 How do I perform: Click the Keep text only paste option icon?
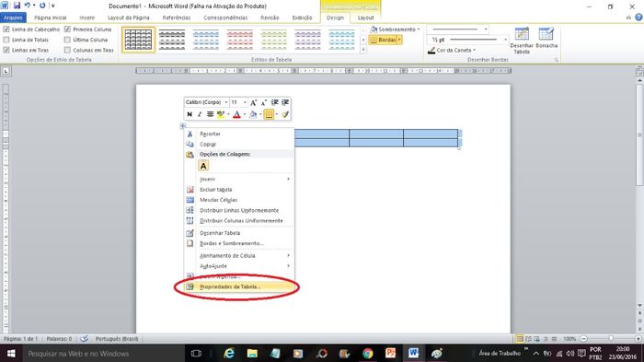[x=203, y=166]
